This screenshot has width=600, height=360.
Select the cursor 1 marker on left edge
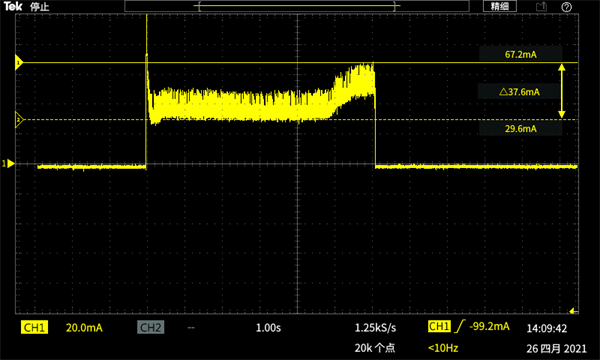(19, 62)
